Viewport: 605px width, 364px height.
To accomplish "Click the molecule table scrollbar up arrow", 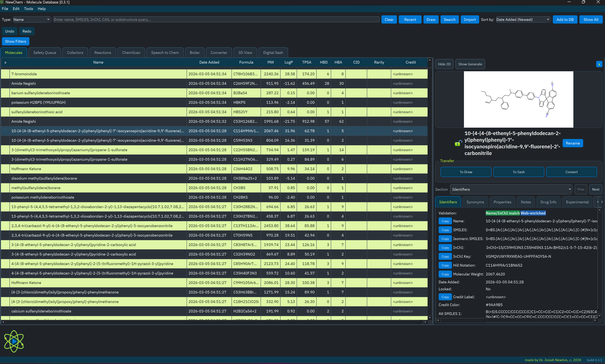I will pos(430,60).
